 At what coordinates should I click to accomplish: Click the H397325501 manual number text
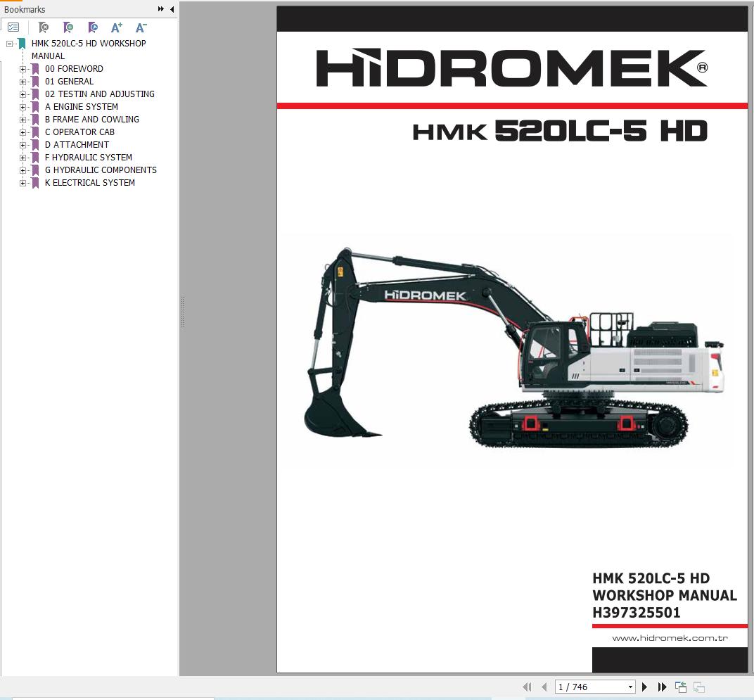(x=636, y=613)
